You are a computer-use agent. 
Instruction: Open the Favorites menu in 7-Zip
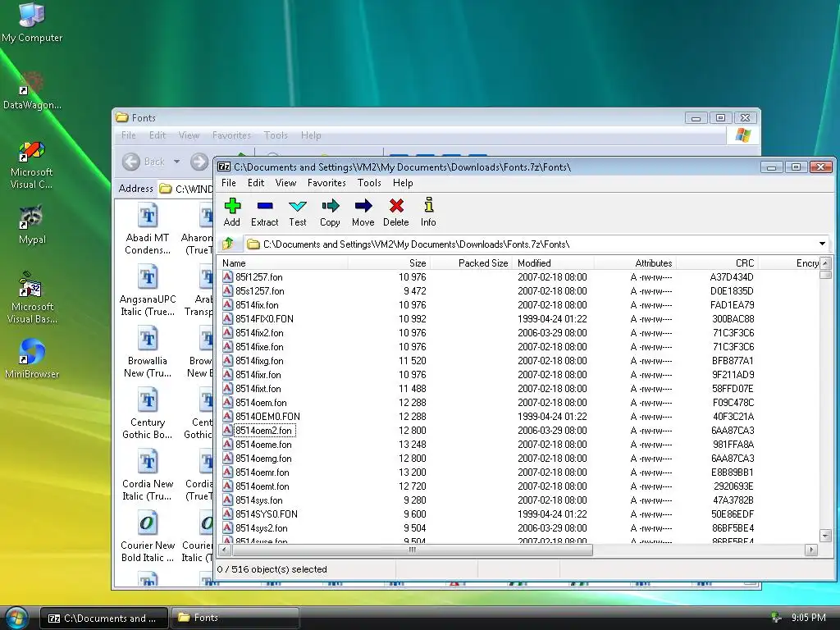pyautogui.click(x=326, y=183)
